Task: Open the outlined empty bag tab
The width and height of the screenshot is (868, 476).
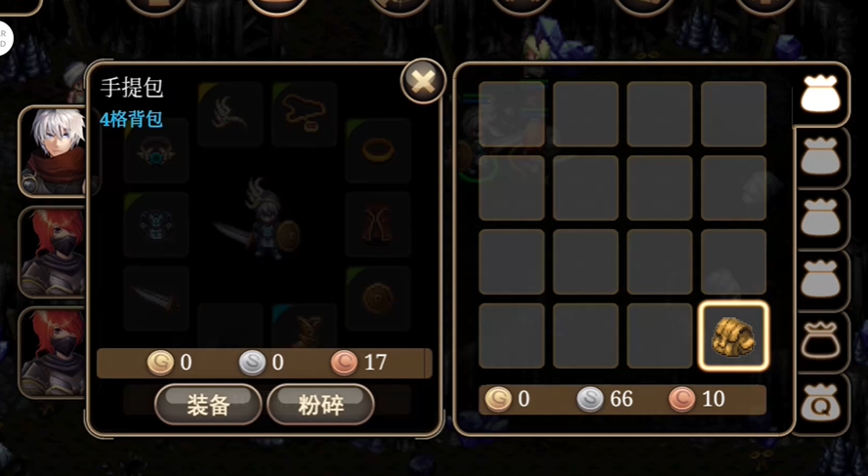Action: tap(821, 341)
